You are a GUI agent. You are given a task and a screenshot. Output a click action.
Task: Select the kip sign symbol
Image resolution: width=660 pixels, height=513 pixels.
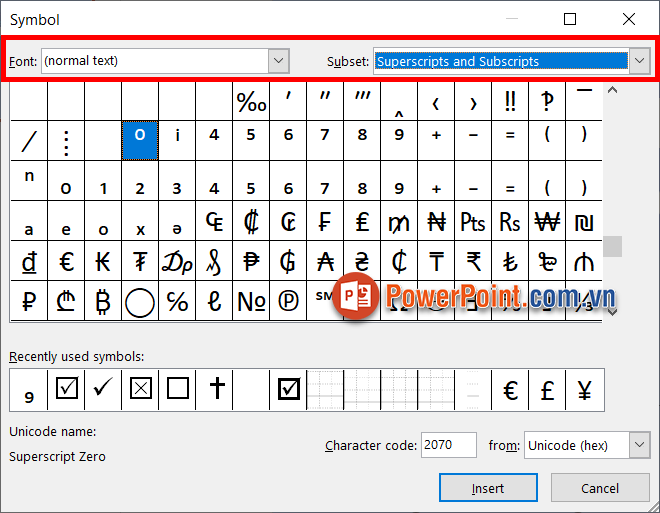click(x=103, y=260)
